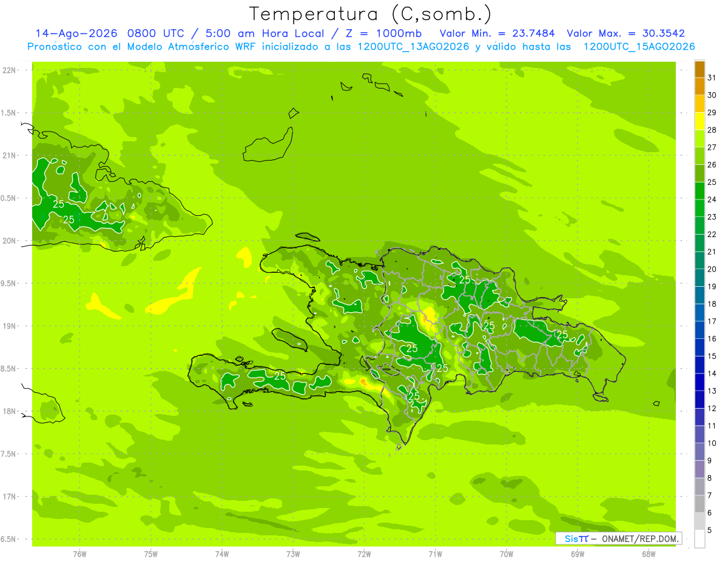Click the color scale label '28'

tap(712, 130)
